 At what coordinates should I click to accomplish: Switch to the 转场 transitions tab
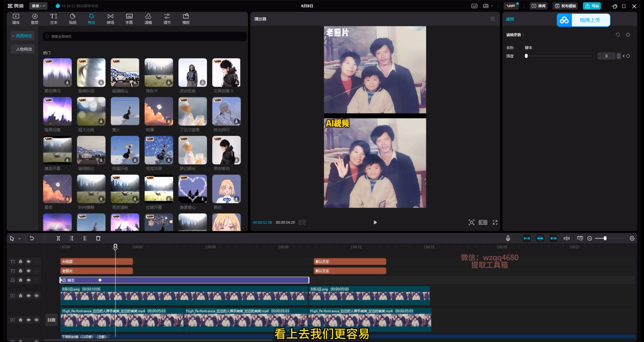pyautogui.click(x=110, y=19)
